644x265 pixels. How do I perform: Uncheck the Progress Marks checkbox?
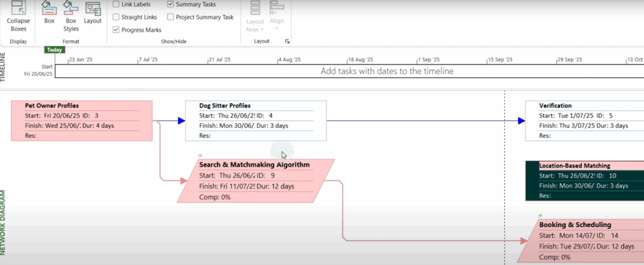pos(116,30)
